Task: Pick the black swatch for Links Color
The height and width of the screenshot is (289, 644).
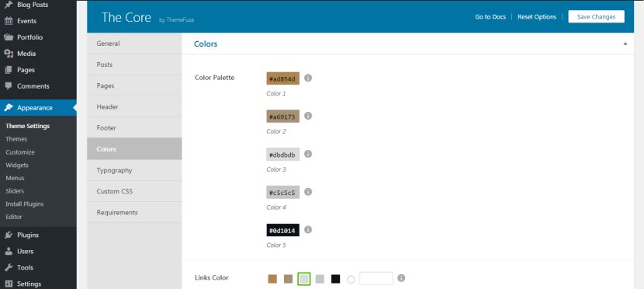Action: (336, 279)
